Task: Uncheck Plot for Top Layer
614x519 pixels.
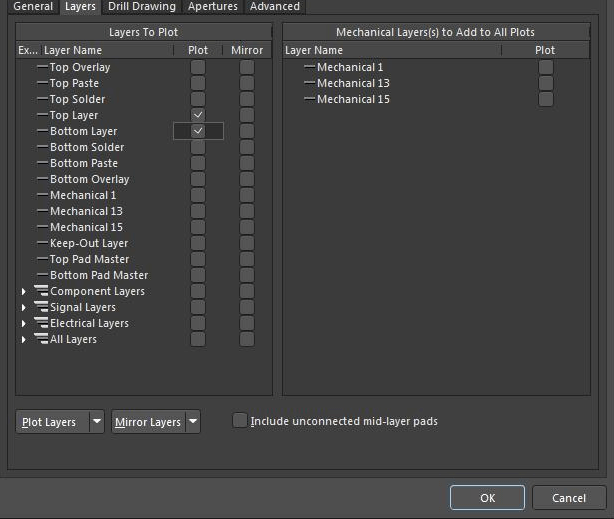Action: (198, 115)
